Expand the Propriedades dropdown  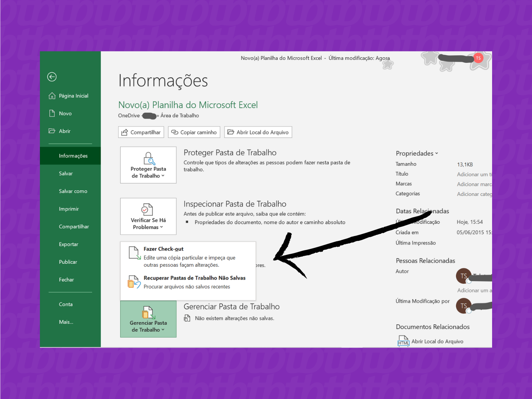[417, 153]
